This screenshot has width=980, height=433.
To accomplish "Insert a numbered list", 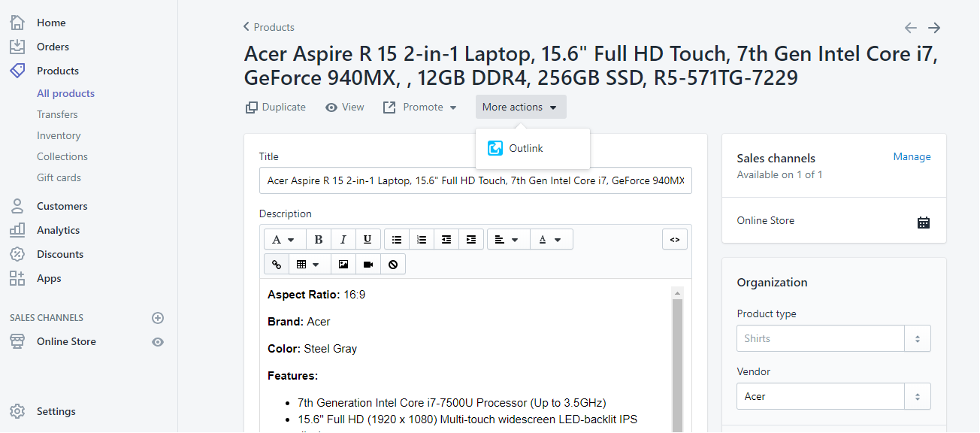I will click(x=422, y=240).
